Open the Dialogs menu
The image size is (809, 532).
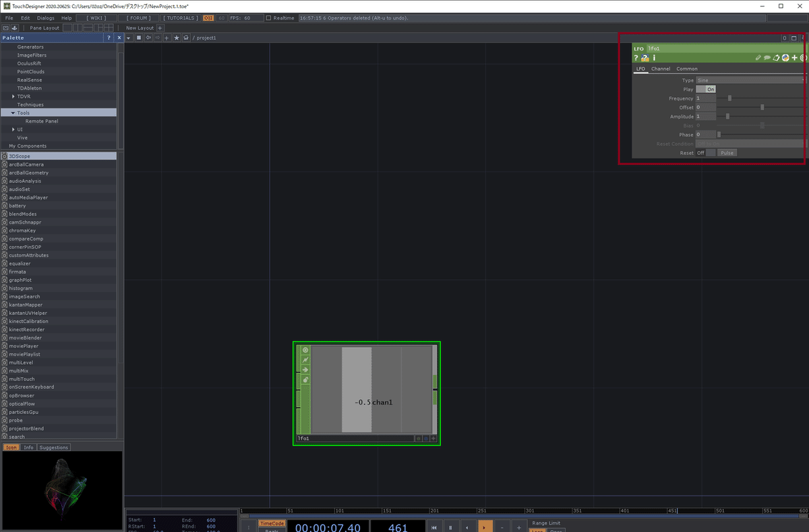[45, 18]
